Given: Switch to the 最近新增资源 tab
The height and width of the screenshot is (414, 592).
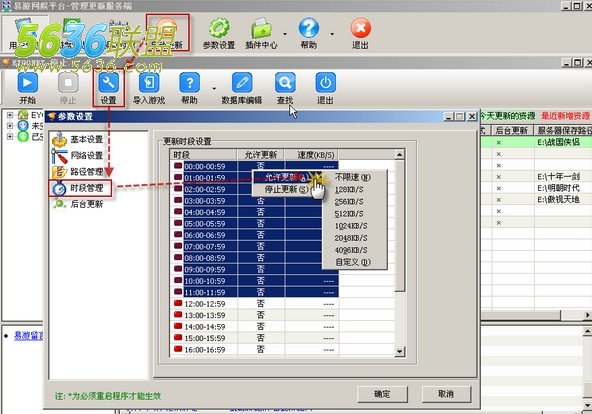Looking at the screenshot, I should pos(565,116).
